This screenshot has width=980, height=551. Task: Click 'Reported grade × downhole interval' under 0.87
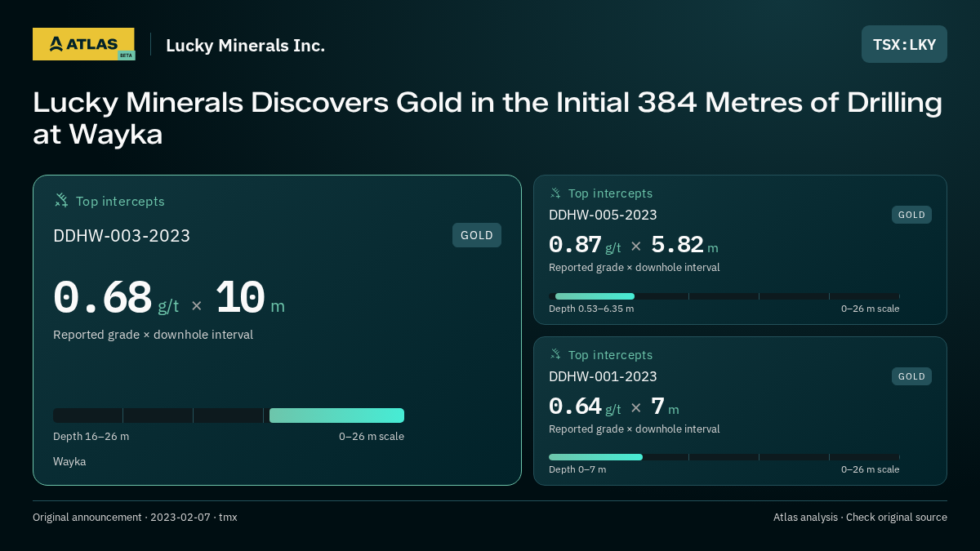(635, 267)
